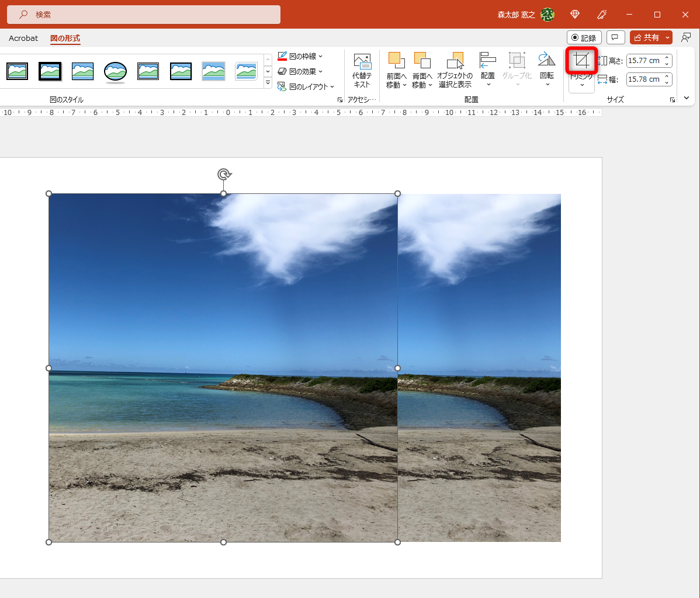Click the bottom-right sizing handle of picture
700x598 pixels.
[398, 542]
